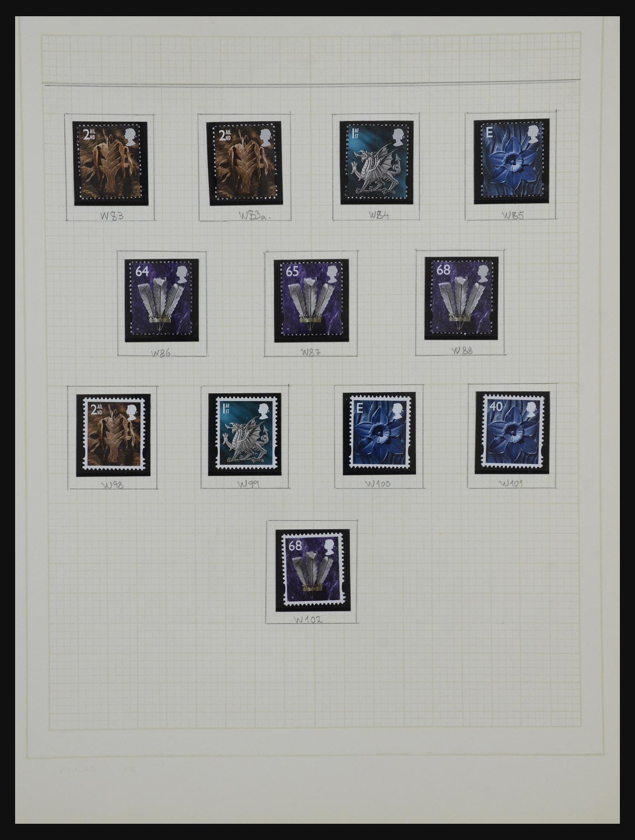Click the white-bordered E daffodil stamp W100
This screenshot has width=635, height=840.
click(379, 434)
